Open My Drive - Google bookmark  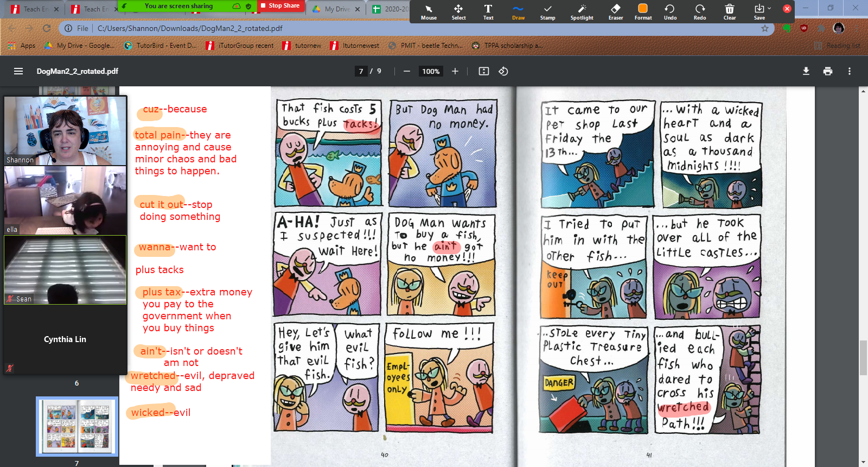[79, 46]
